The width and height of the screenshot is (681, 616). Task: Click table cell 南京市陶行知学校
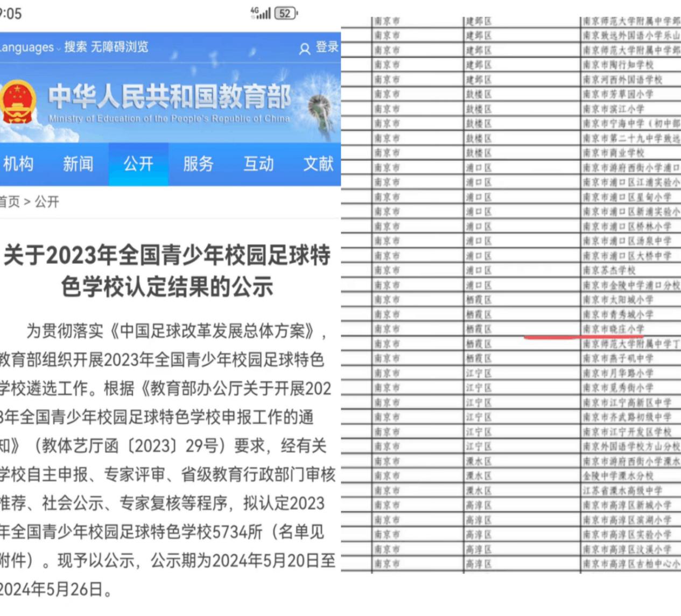(618, 65)
